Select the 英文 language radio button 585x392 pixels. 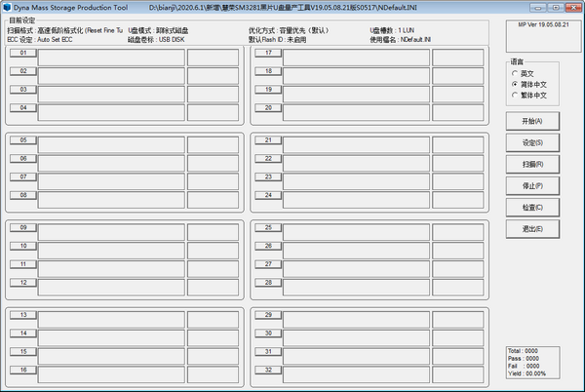tap(515, 73)
